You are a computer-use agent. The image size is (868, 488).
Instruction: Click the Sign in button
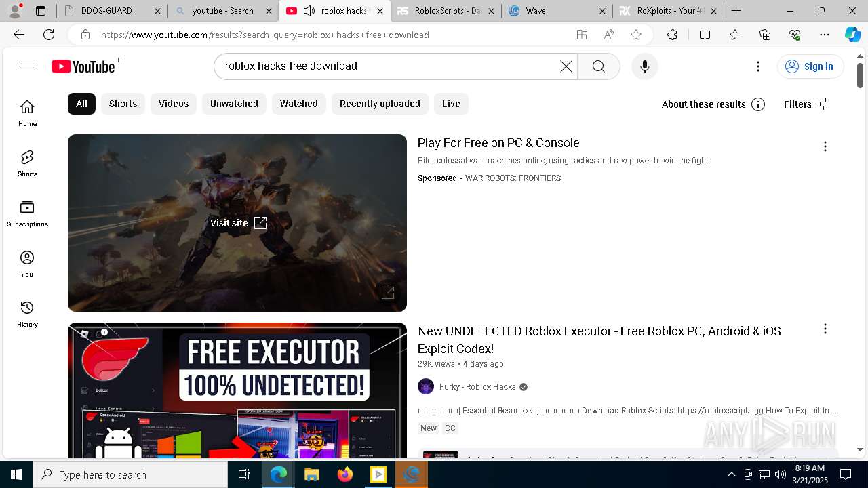[x=810, y=66]
